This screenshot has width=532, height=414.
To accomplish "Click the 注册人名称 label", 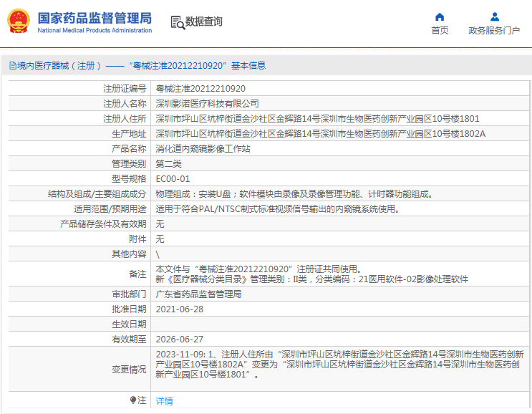I will pos(125,103).
